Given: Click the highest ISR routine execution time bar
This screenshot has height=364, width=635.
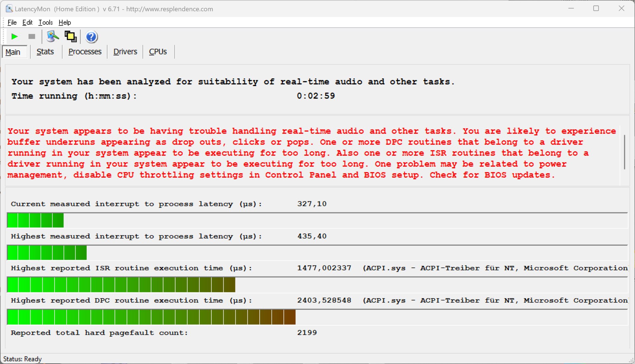Looking at the screenshot, I should 121,285.
